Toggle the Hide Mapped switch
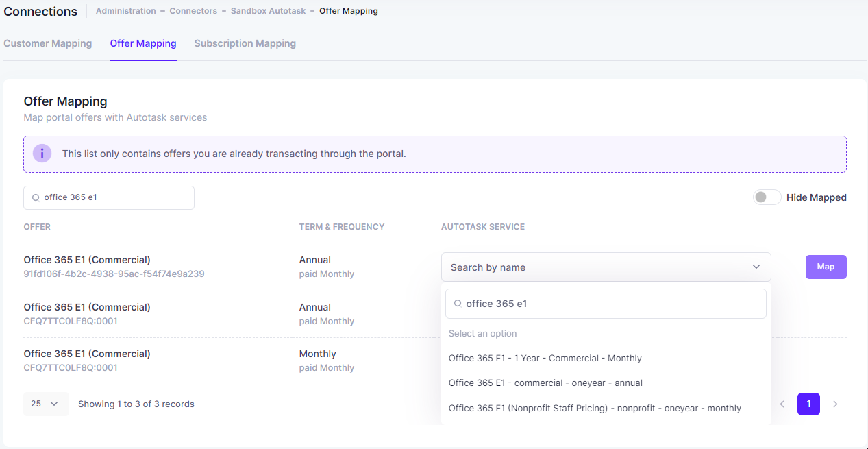The image size is (868, 449). tap(767, 197)
